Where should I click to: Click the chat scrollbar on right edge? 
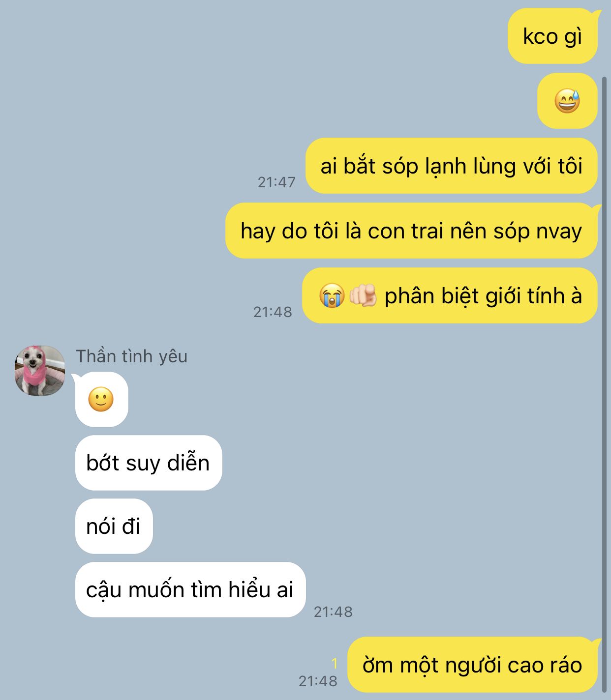click(605, 383)
